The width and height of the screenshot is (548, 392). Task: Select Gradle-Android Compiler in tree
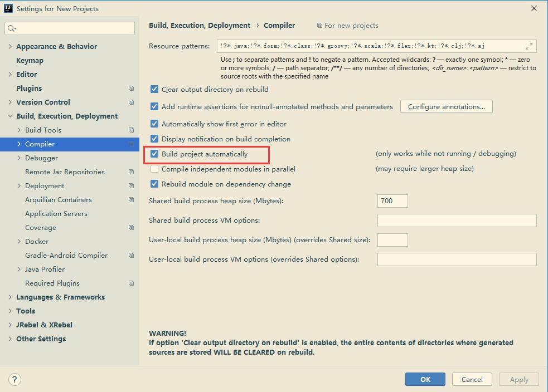click(66, 256)
